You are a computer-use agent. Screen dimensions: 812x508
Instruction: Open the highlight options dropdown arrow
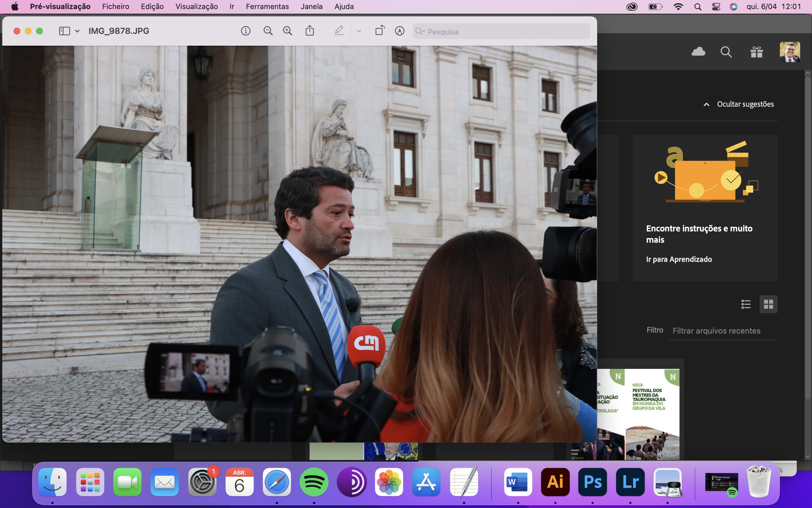pyautogui.click(x=359, y=31)
